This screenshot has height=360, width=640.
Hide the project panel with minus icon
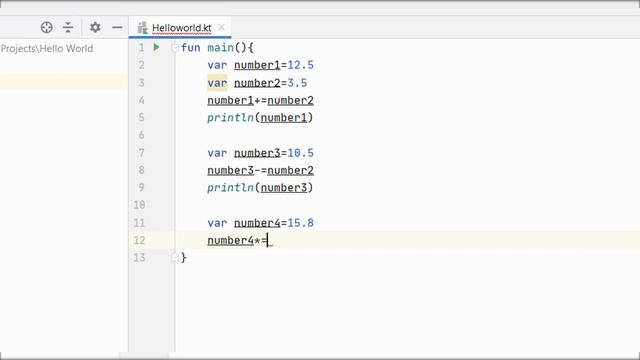coord(117,27)
